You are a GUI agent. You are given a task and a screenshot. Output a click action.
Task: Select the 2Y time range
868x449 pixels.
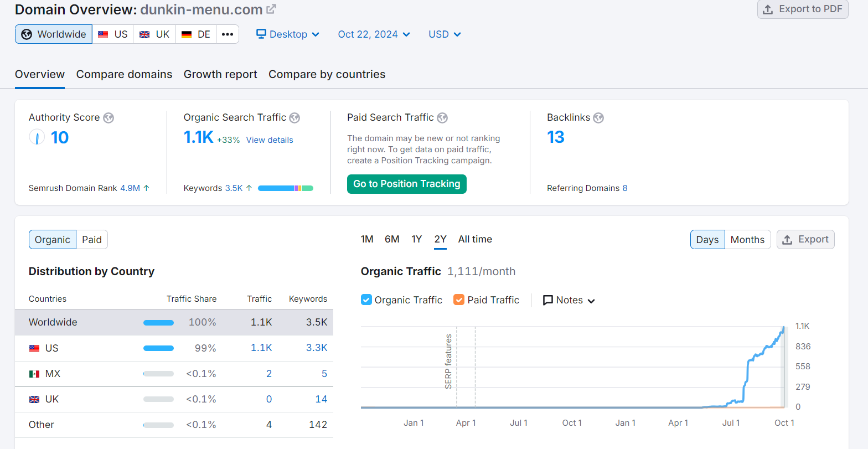click(x=441, y=239)
